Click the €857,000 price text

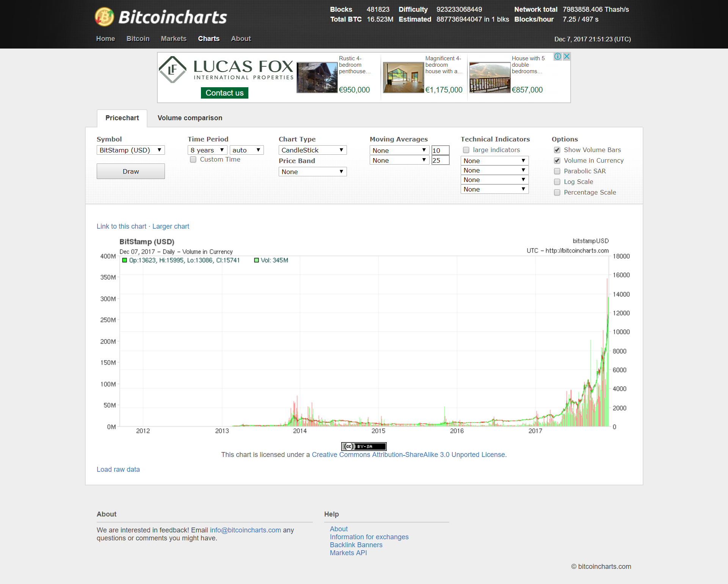(527, 90)
